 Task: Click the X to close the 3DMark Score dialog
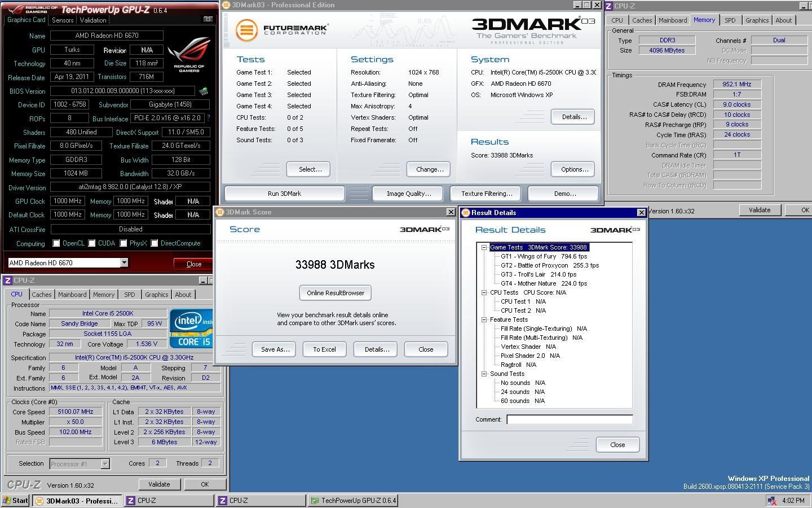[x=451, y=212]
